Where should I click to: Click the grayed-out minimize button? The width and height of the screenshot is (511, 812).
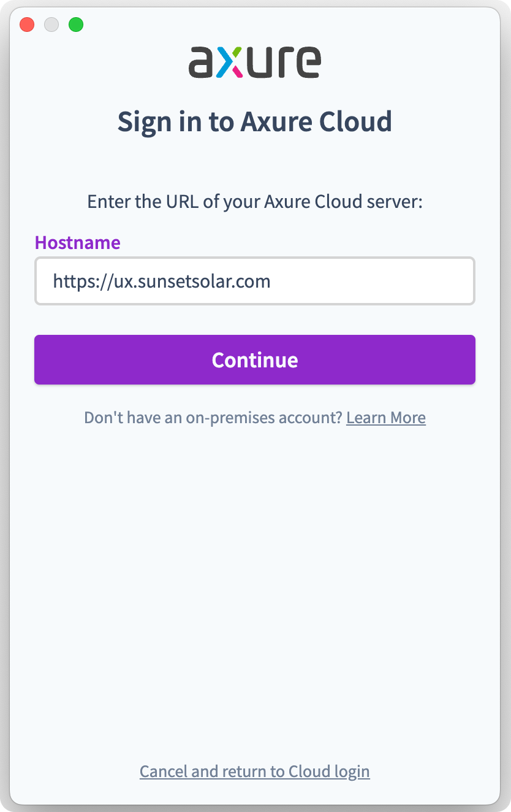tap(51, 25)
